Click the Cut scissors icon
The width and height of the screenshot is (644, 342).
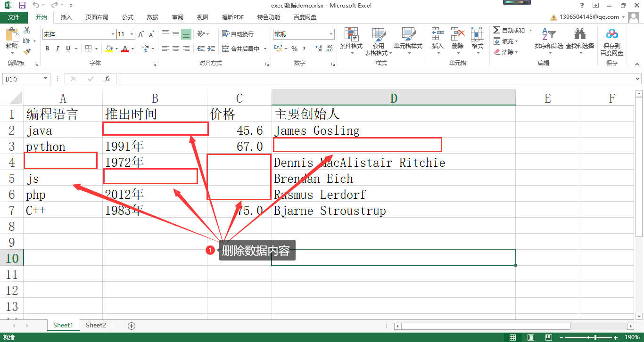(x=27, y=31)
